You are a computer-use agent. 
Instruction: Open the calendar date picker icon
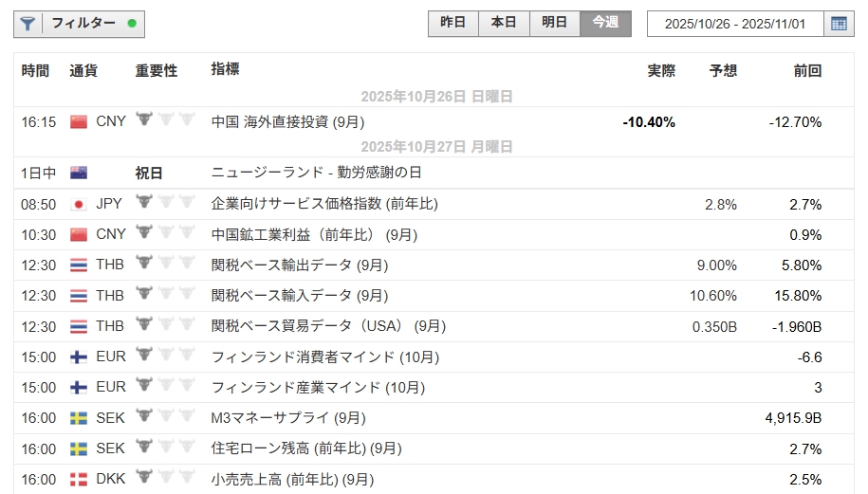(839, 24)
